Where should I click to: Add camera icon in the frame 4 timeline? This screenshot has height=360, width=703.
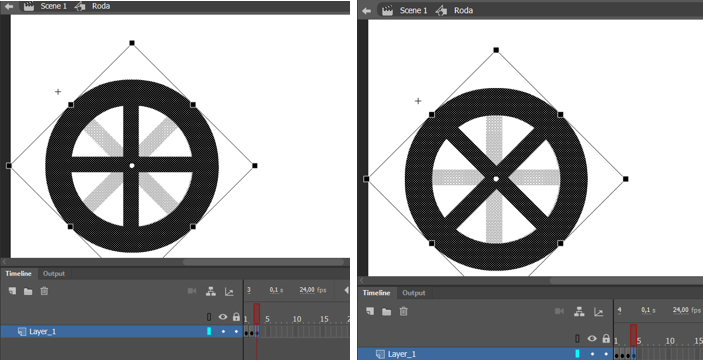(x=560, y=311)
